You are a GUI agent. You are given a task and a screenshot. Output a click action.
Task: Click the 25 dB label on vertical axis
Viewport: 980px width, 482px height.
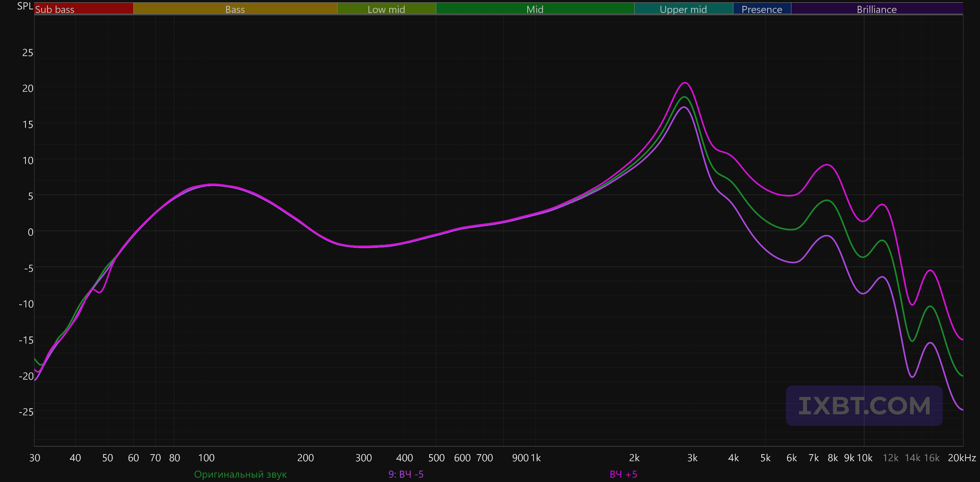(27, 53)
